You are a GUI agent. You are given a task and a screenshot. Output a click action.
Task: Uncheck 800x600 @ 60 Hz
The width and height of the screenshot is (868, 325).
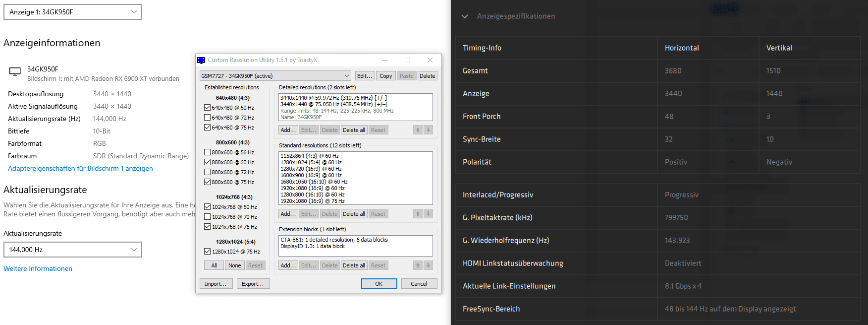[208, 162]
